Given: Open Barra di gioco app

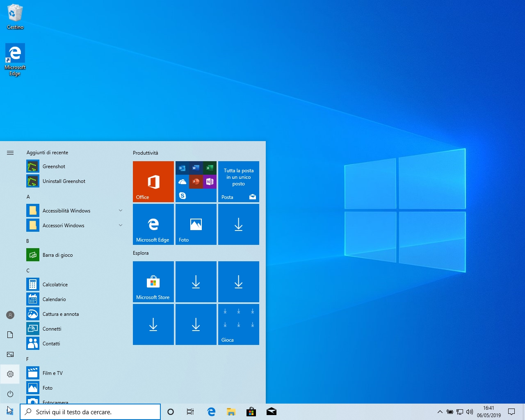Looking at the screenshot, I should click(75, 255).
